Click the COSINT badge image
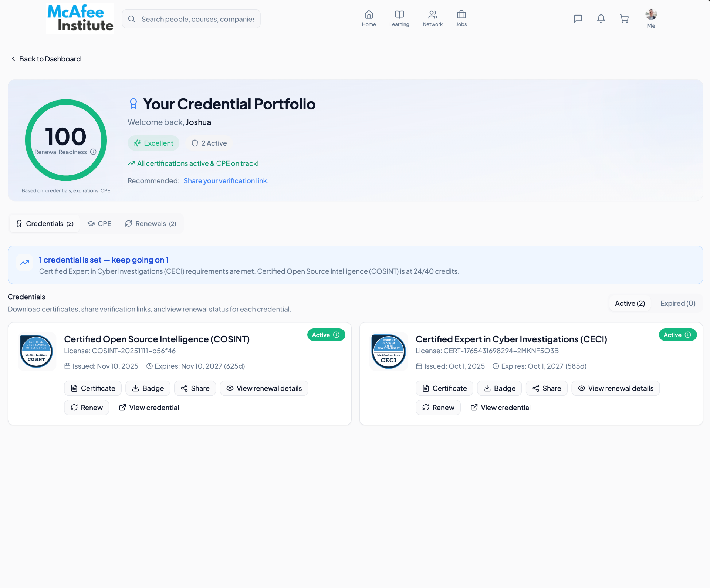710x588 pixels. click(x=36, y=351)
